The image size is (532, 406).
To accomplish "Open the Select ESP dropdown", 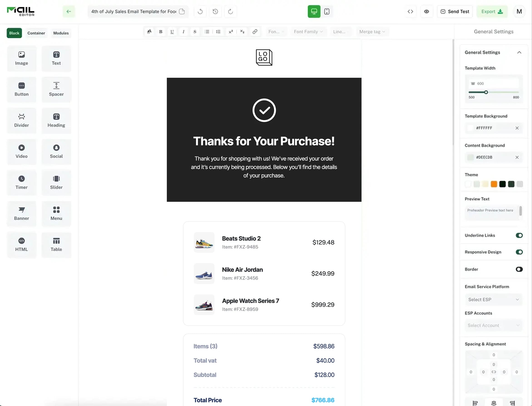I will pos(493,300).
